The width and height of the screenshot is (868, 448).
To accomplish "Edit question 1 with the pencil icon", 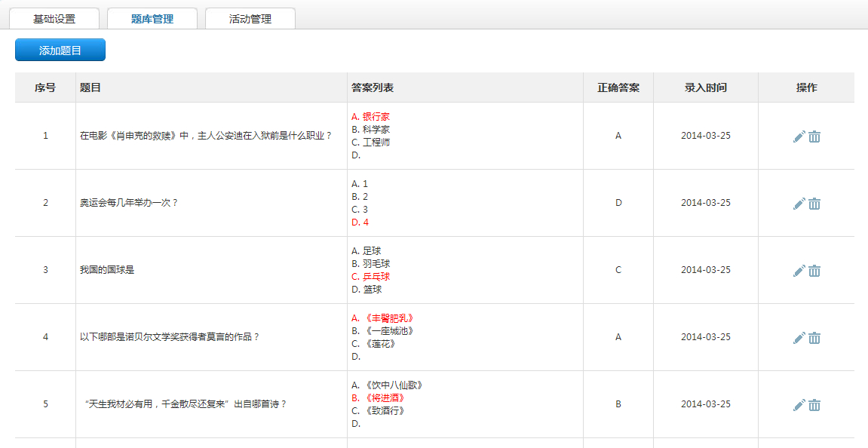I will click(799, 137).
